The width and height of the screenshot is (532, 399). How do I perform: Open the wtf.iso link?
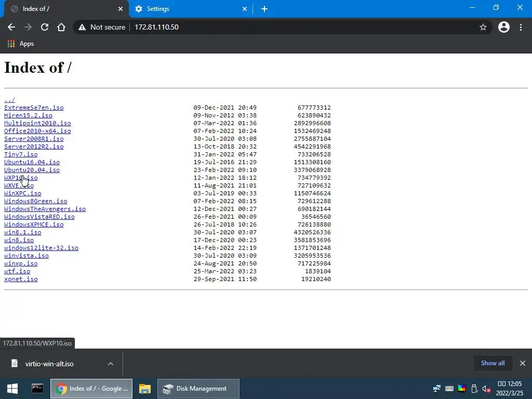pyautogui.click(x=17, y=271)
